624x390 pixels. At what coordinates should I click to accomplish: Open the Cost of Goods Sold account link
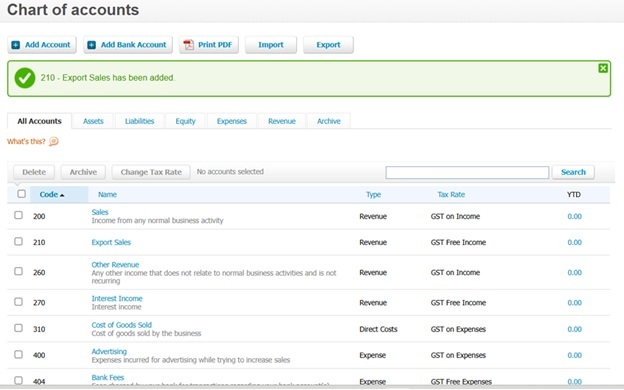pyautogui.click(x=122, y=325)
